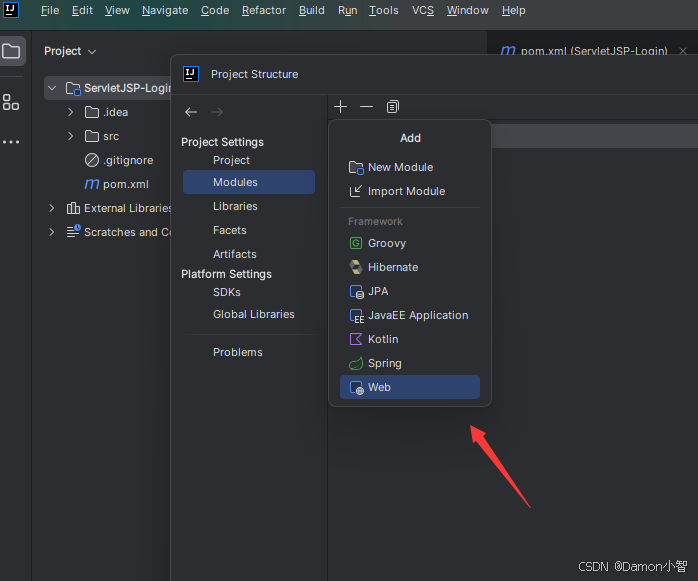Open More tool windows ellipsis
698x581 pixels.
click(11, 142)
